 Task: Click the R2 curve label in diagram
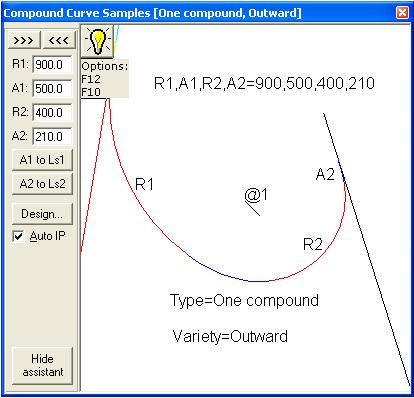313,244
